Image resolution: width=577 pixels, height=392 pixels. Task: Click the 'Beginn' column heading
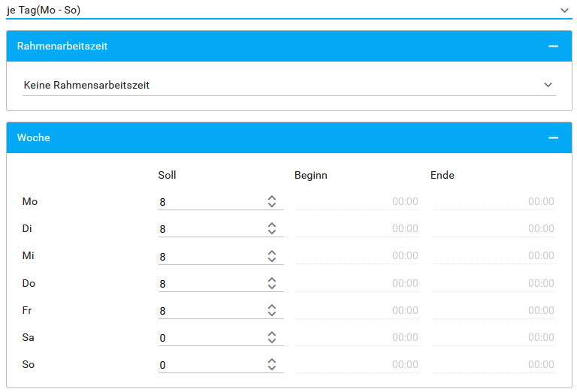(x=311, y=175)
